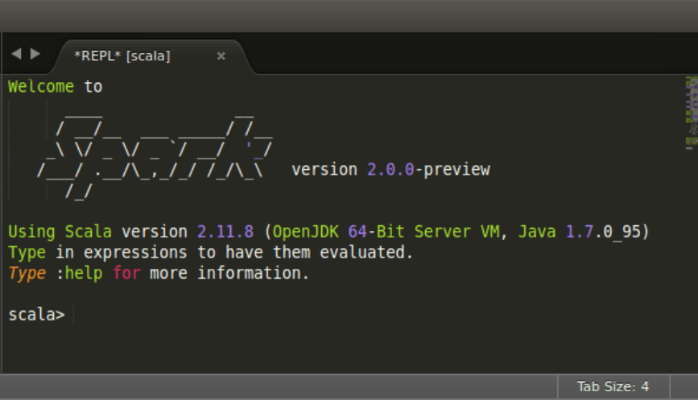Click the minimap on the right edge
698x400 pixels.
pos(691,113)
